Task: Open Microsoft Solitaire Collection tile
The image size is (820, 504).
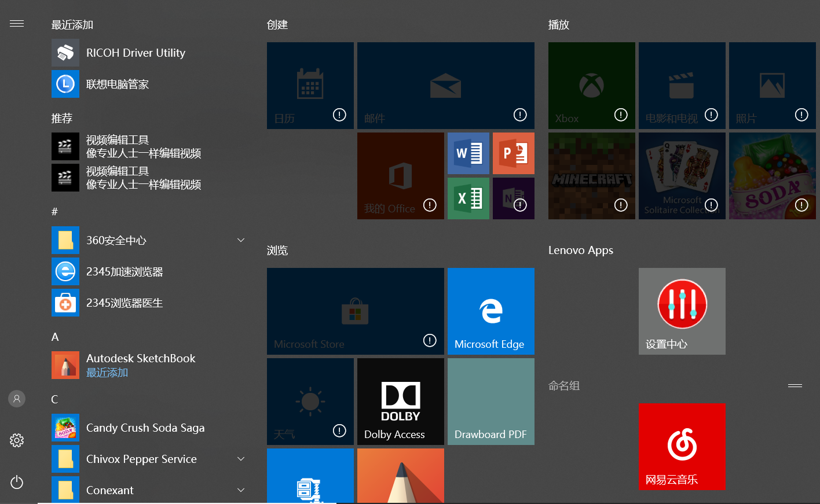Action: pos(682,176)
